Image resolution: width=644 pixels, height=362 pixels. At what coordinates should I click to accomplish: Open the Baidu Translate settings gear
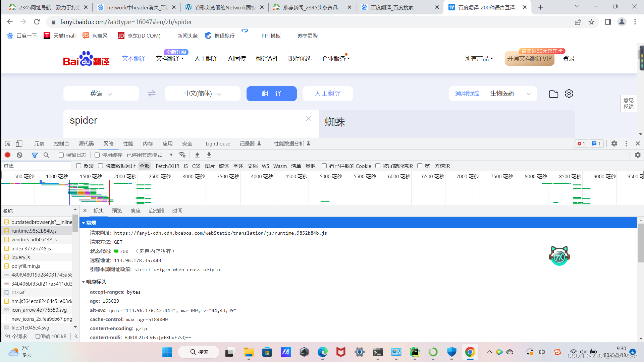click(569, 94)
